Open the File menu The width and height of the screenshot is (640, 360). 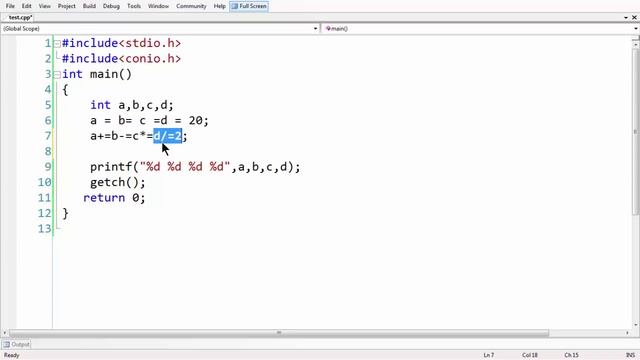click(10, 6)
